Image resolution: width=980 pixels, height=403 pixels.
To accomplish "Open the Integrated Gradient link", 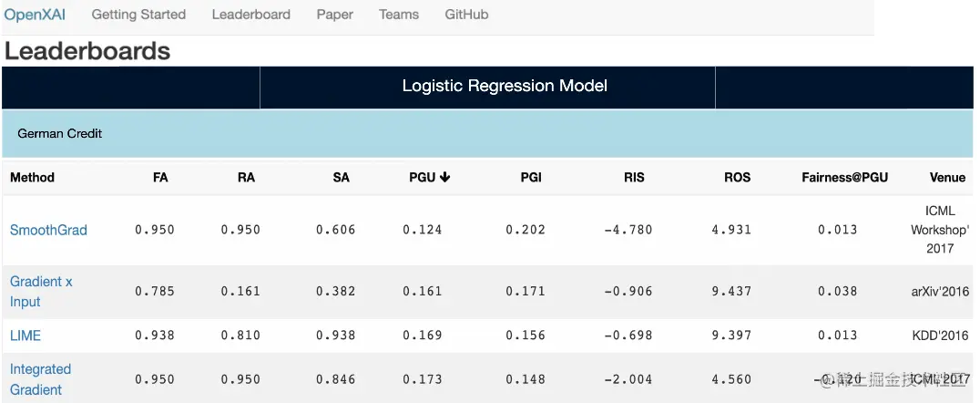I will point(40,379).
